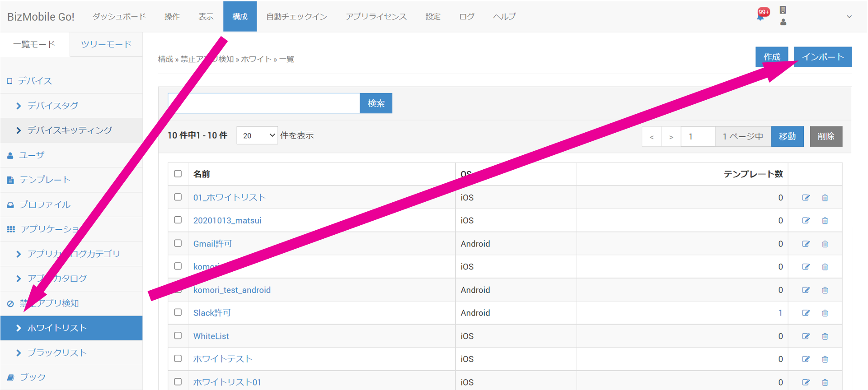Click edit icon for 01_ホワイトリスト row
This screenshot has width=868, height=390.
tap(806, 198)
